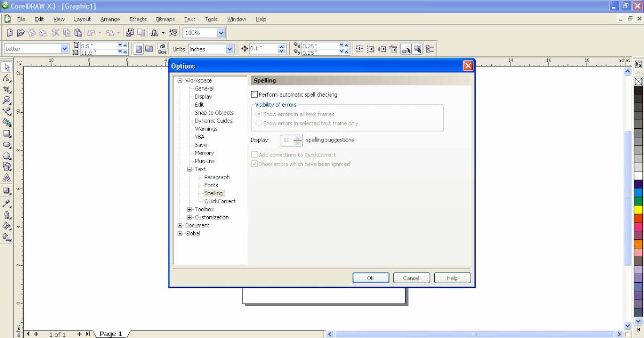Set page orientation to Portrait
Viewport: 644px width, 338px height.
(138, 49)
